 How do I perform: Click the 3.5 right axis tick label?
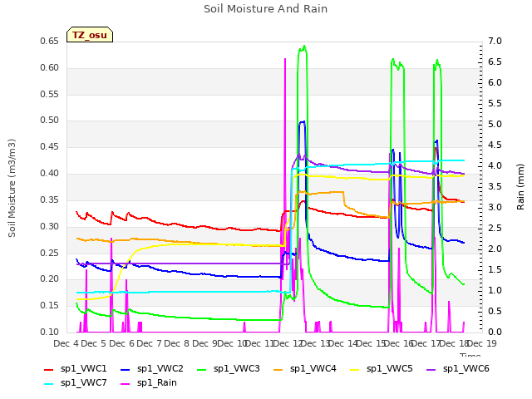[495, 186]
